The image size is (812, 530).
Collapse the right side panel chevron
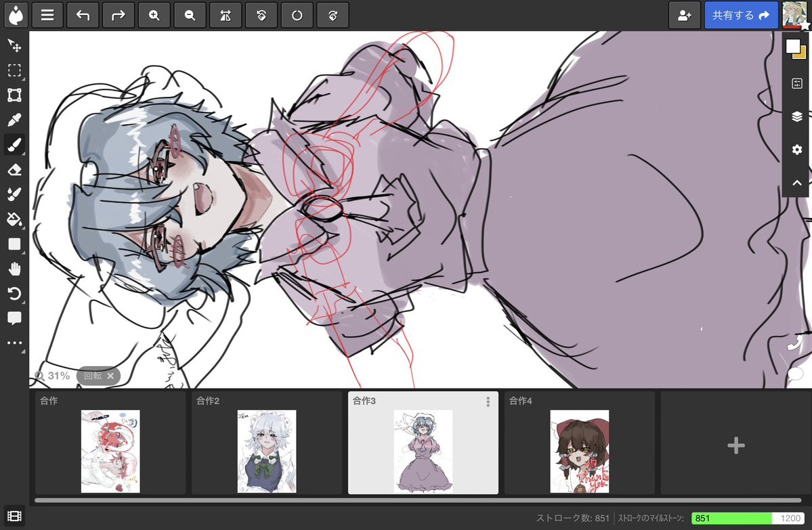point(797,183)
